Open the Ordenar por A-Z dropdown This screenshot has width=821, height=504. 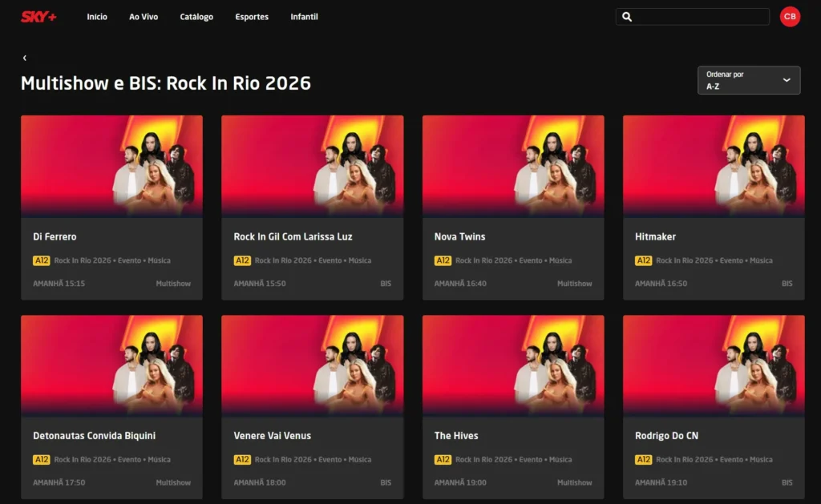click(x=749, y=80)
